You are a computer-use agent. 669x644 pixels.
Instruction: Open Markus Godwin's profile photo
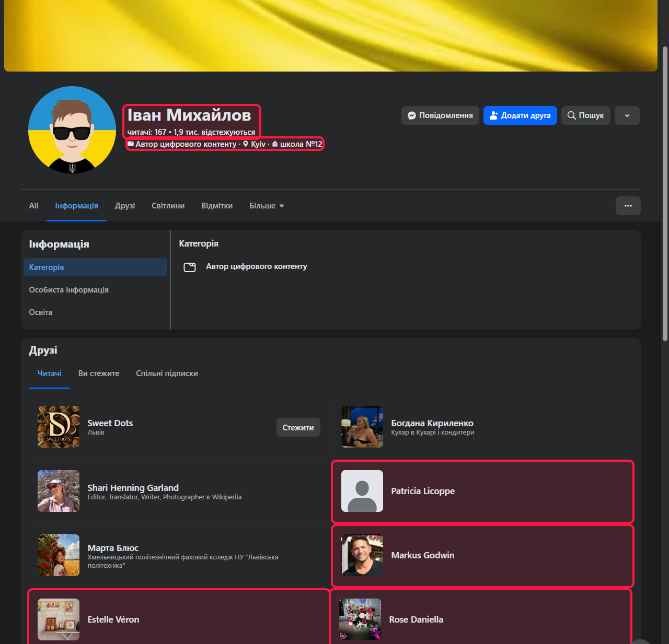coord(362,555)
